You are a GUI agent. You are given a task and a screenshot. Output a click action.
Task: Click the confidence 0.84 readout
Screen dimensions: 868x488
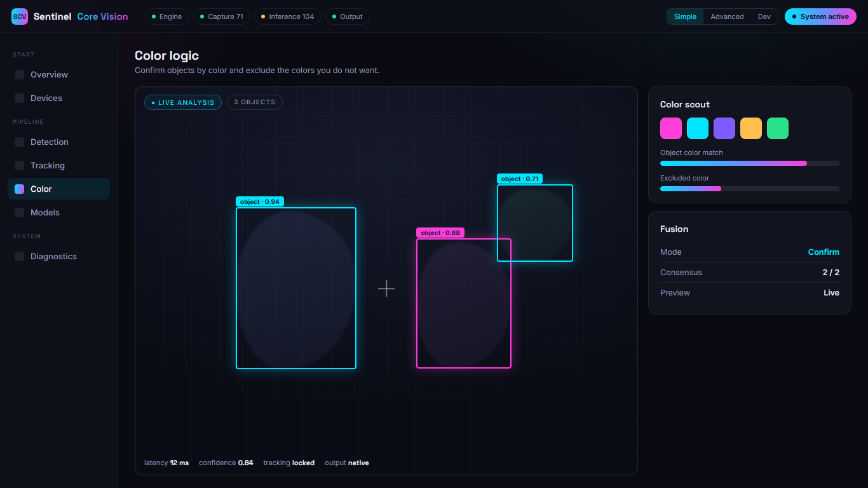pyautogui.click(x=226, y=463)
